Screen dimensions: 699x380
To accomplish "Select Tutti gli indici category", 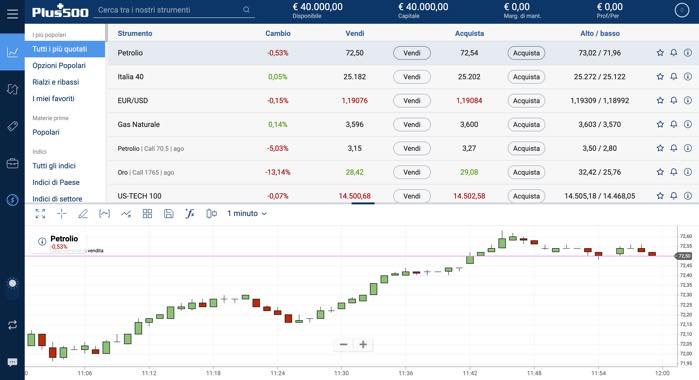I will click(x=54, y=165).
